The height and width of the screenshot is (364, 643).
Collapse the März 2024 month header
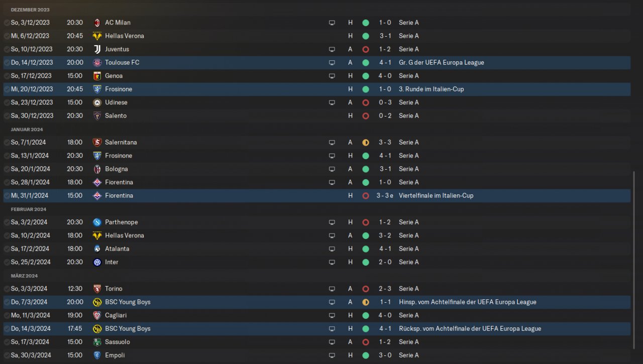point(24,276)
